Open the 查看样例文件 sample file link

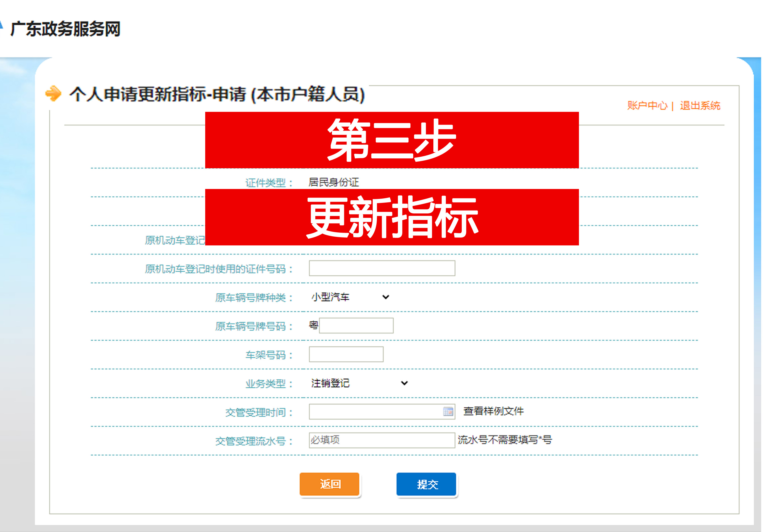494,411
